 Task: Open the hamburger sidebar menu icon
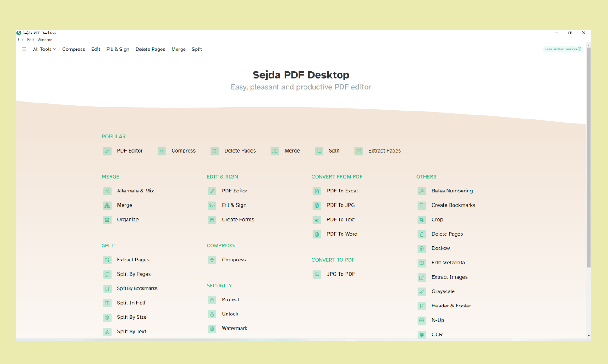click(x=24, y=49)
